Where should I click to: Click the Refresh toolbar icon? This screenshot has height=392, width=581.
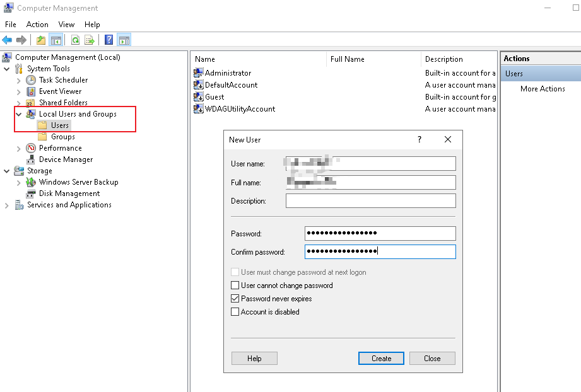coord(75,40)
